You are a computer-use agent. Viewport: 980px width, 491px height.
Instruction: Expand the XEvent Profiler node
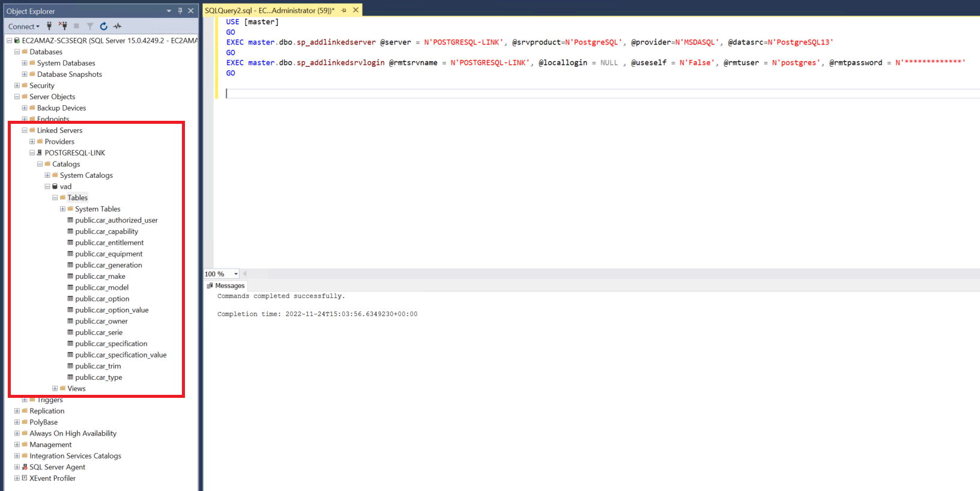click(17, 478)
